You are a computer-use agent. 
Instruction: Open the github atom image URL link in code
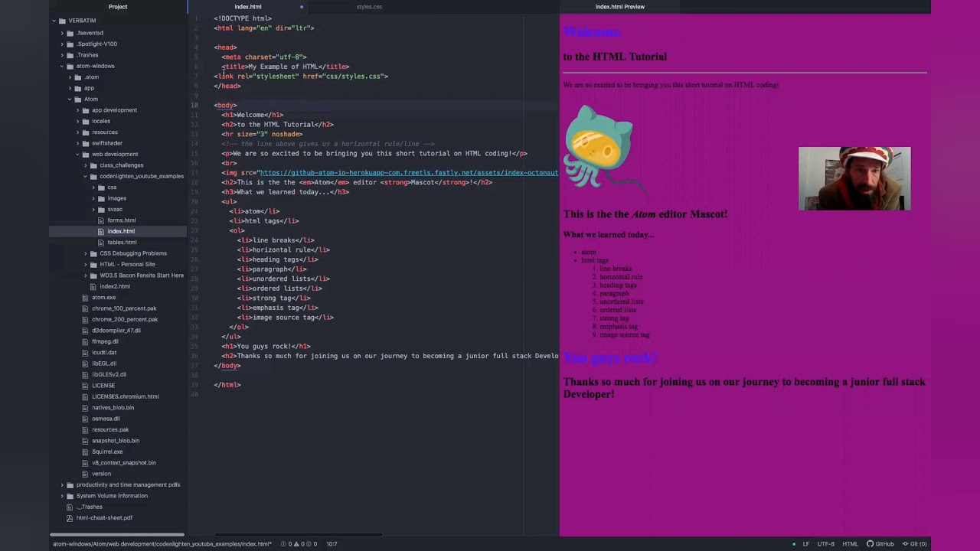coord(409,173)
